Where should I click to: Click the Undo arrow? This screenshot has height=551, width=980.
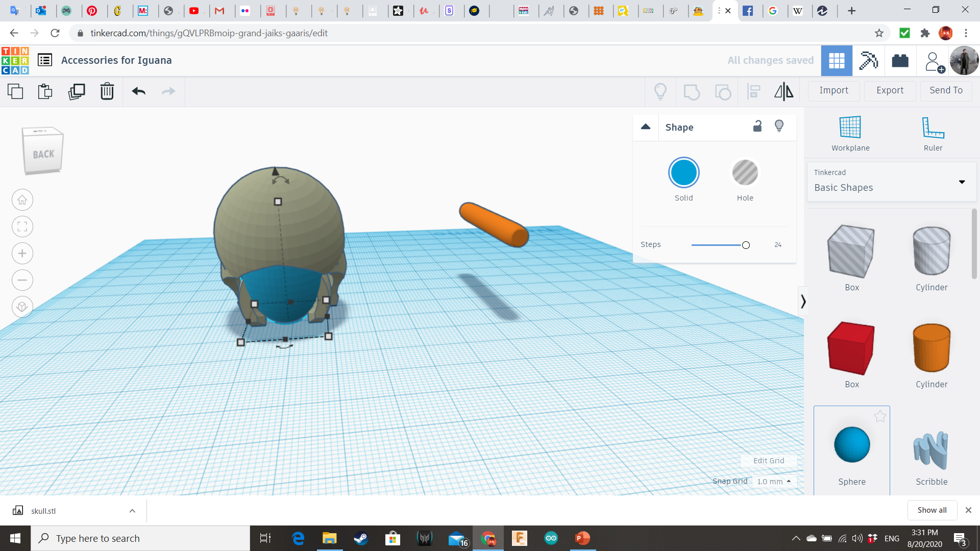138,91
